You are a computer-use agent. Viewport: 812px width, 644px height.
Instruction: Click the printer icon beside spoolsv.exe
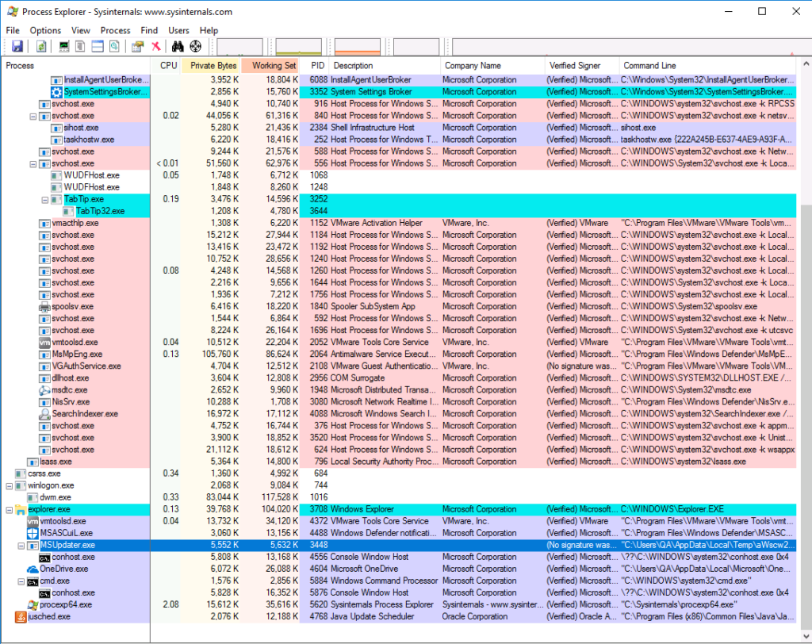pyautogui.click(x=44, y=307)
